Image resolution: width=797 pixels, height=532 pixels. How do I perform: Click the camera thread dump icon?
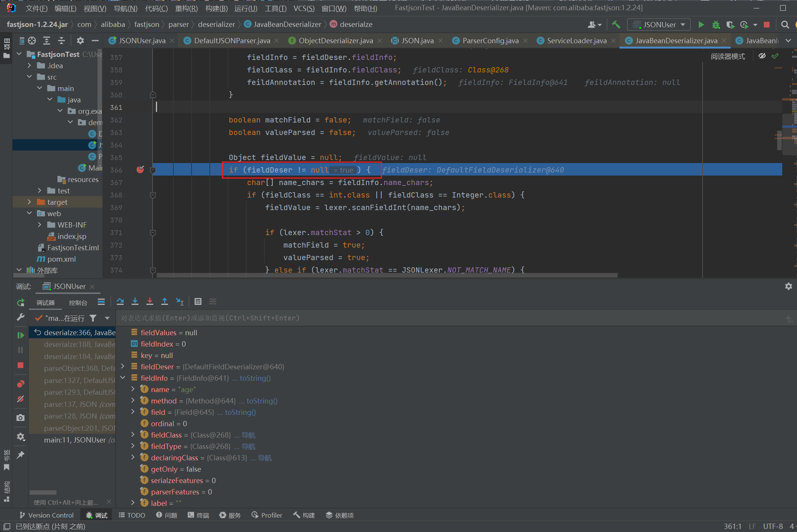coord(20,417)
